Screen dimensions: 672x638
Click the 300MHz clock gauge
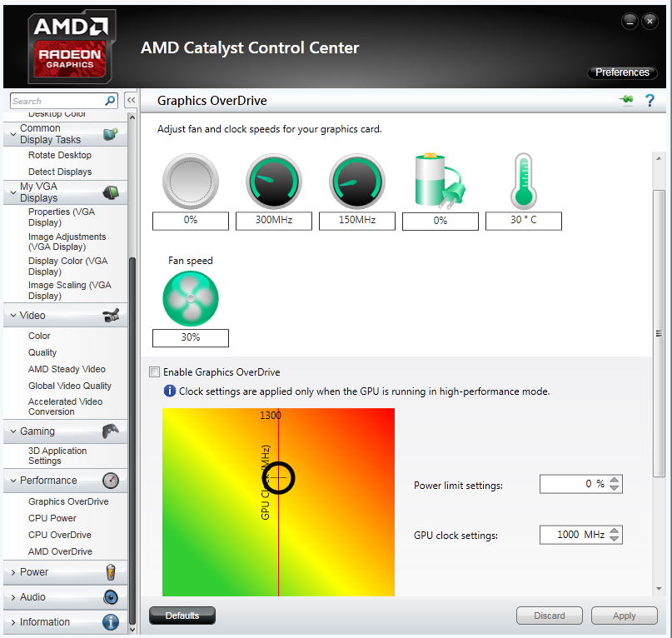274,182
